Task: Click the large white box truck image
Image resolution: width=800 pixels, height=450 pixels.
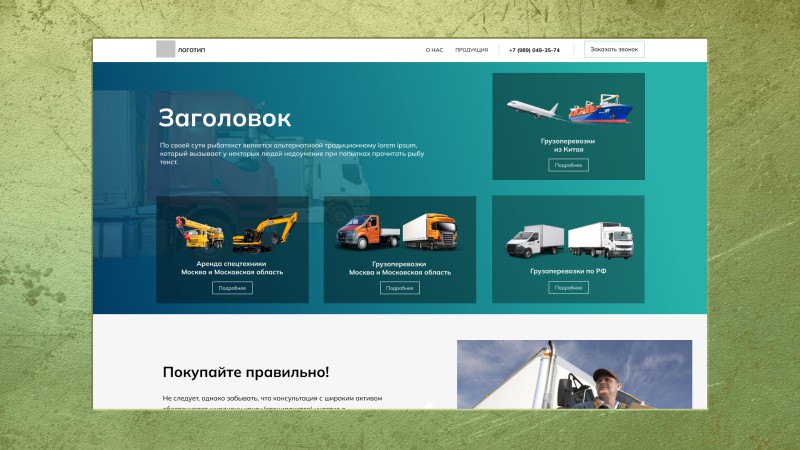Action: (601, 240)
